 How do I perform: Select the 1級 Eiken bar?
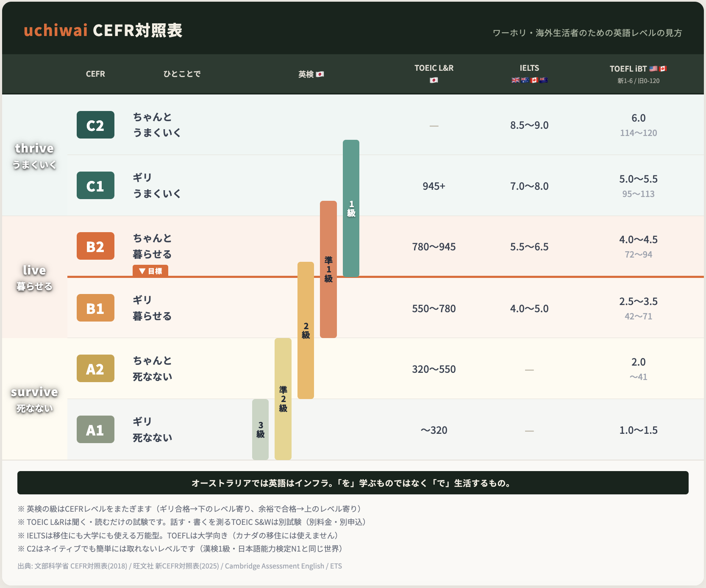(351, 208)
